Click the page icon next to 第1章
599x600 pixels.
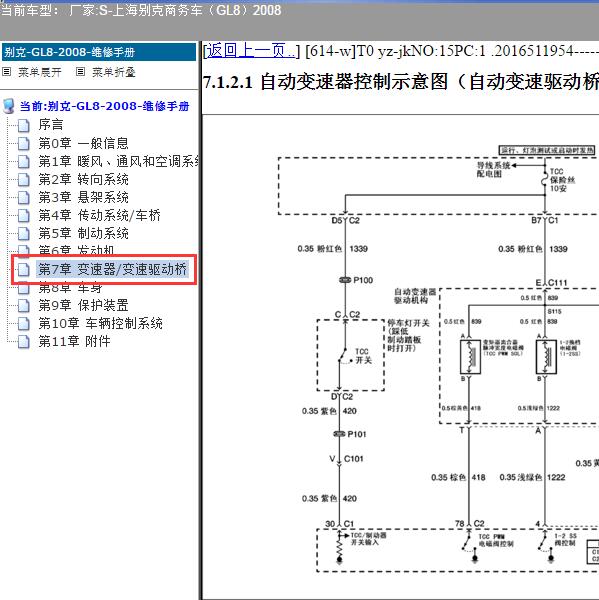click(x=24, y=161)
